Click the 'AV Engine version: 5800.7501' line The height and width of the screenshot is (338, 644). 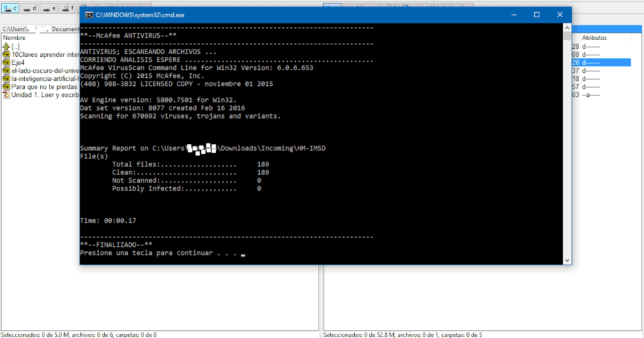[158, 100]
